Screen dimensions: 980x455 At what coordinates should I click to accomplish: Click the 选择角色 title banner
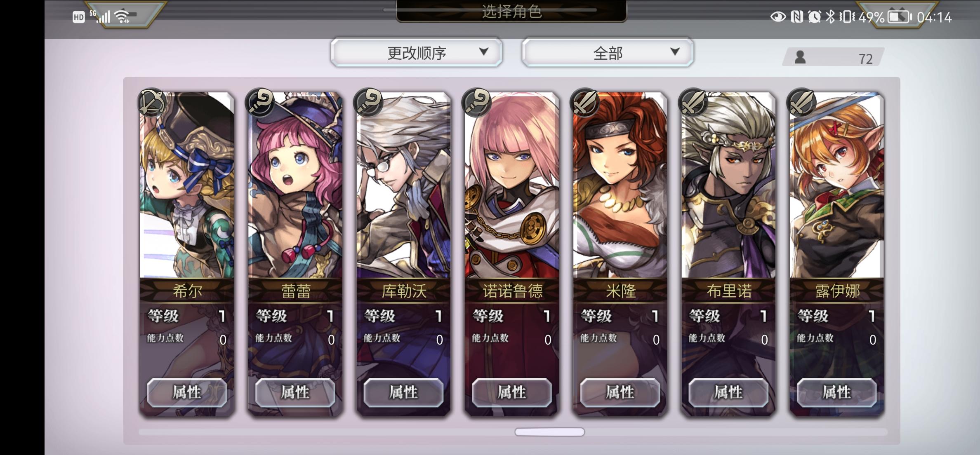[x=511, y=11]
